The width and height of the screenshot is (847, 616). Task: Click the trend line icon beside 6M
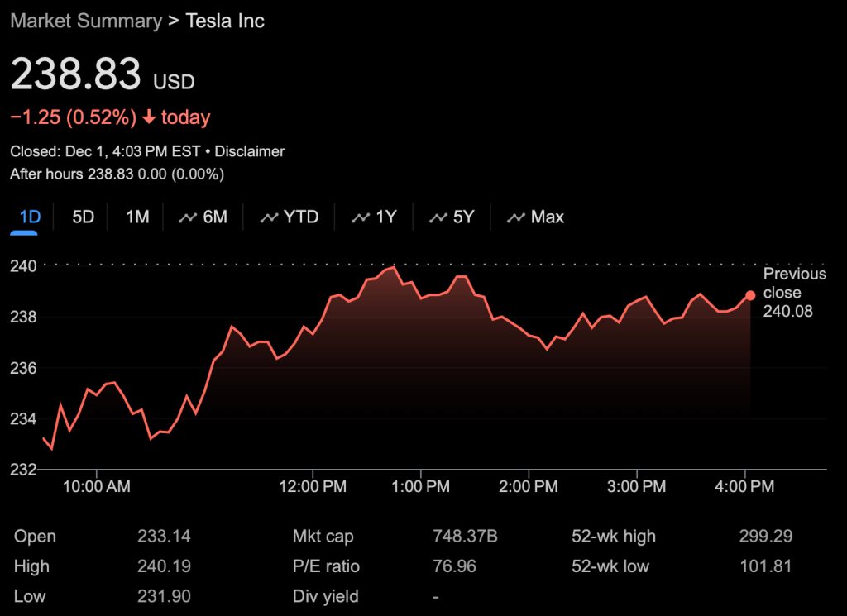[189, 217]
